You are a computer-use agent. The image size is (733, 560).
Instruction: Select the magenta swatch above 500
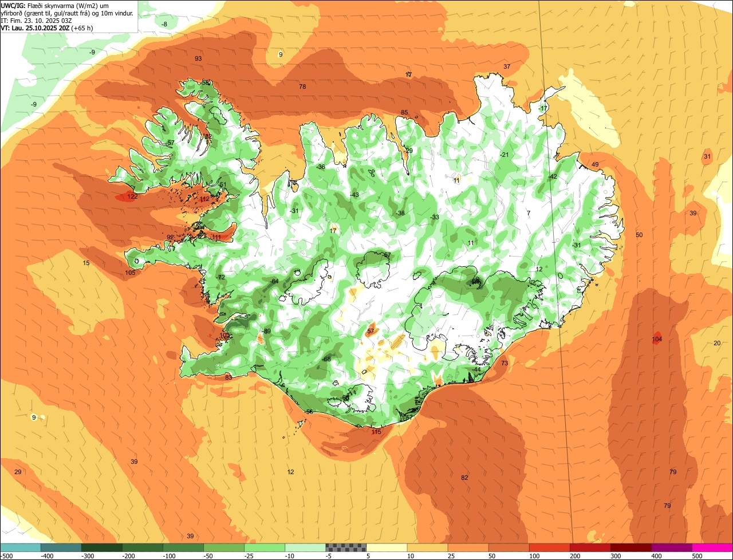click(712, 547)
